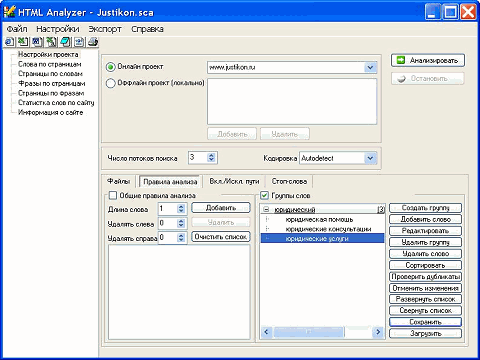Click the Очистить список button
Viewport: 480px width, 360px height.
(221, 237)
